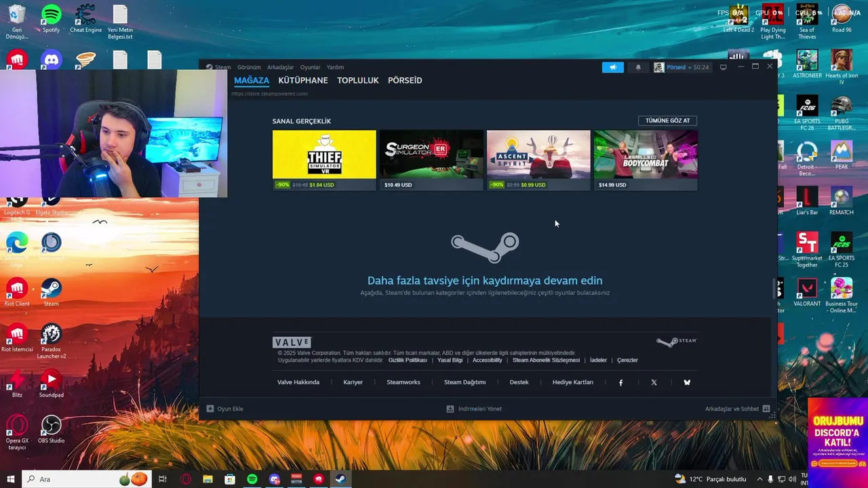Select the Yeni Metin Belgesi.txt file
The image size is (868, 488).
click(x=120, y=22)
